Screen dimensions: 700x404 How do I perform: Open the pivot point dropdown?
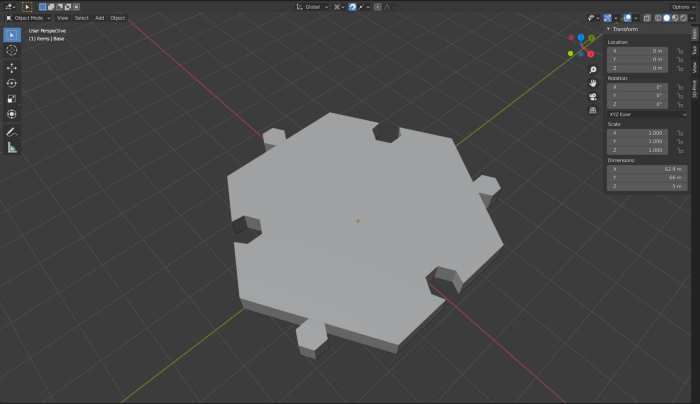pyautogui.click(x=339, y=7)
